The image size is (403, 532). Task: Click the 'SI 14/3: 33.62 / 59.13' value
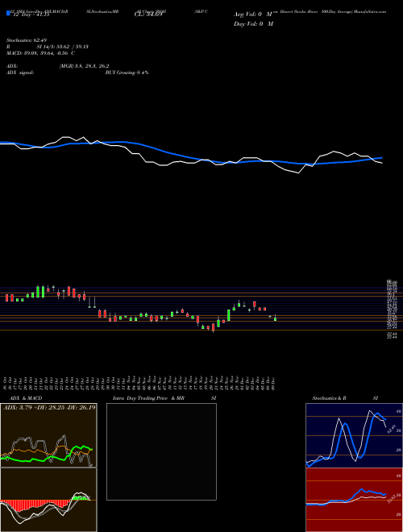(x=62, y=47)
